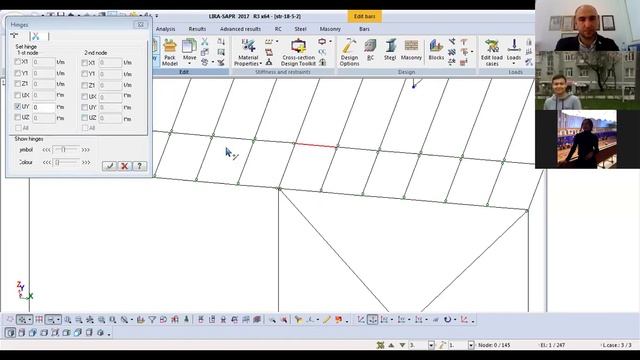The height and width of the screenshot is (360, 640).
Task: Enable UY hinge for 2-nd node
Action: (x=84, y=107)
